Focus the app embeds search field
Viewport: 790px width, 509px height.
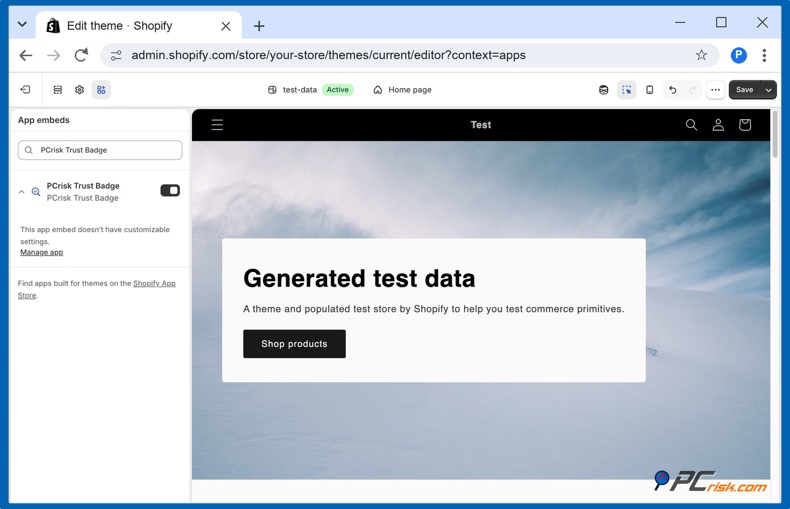click(100, 150)
